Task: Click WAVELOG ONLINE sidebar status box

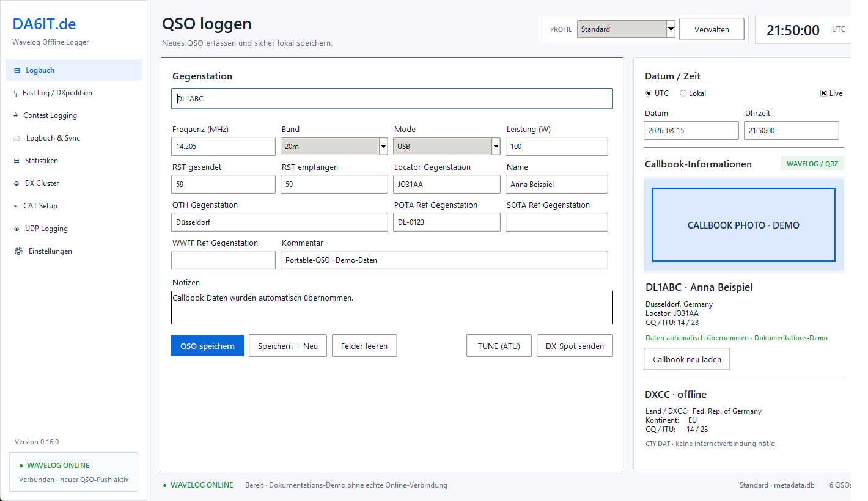Action: pos(73,472)
